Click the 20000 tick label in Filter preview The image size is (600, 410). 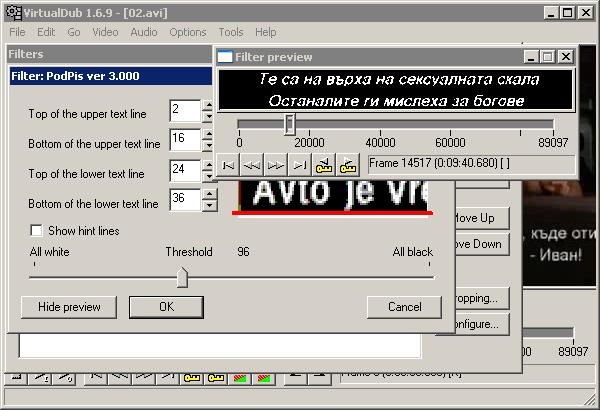pyautogui.click(x=309, y=143)
